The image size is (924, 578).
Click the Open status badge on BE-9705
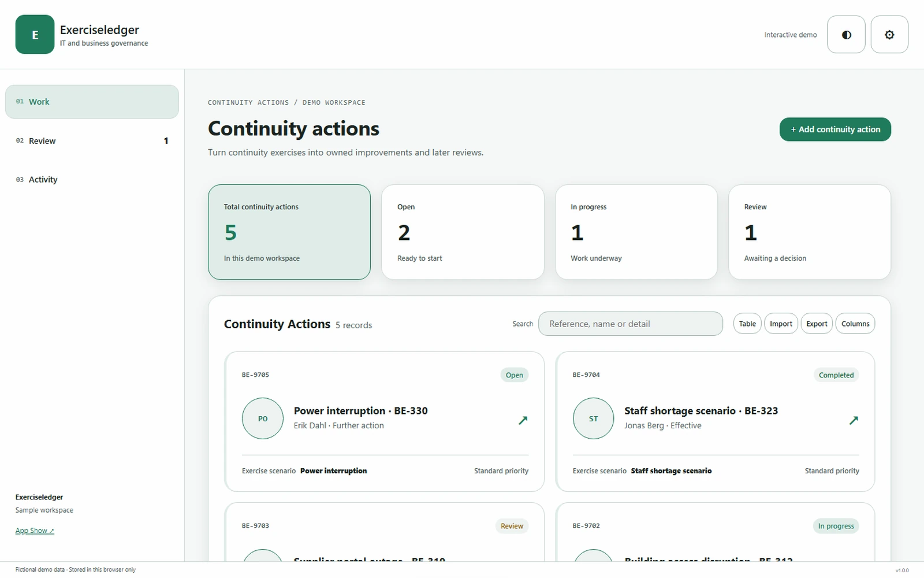click(x=514, y=375)
